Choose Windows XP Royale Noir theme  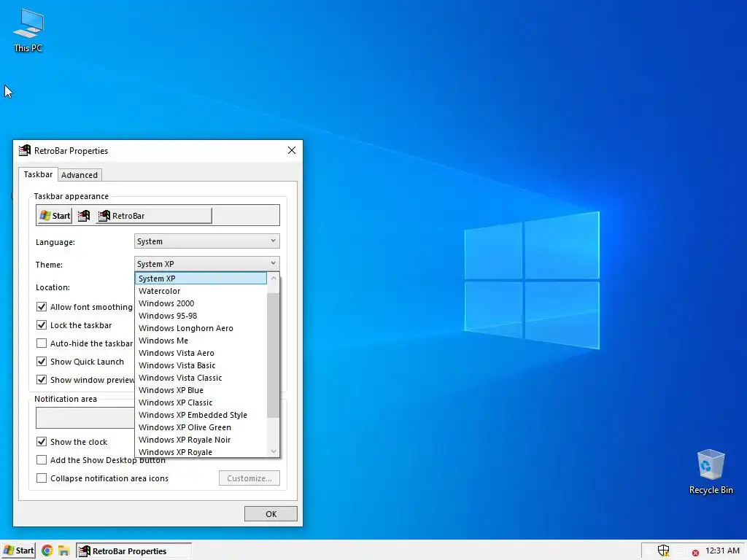pyautogui.click(x=201, y=440)
